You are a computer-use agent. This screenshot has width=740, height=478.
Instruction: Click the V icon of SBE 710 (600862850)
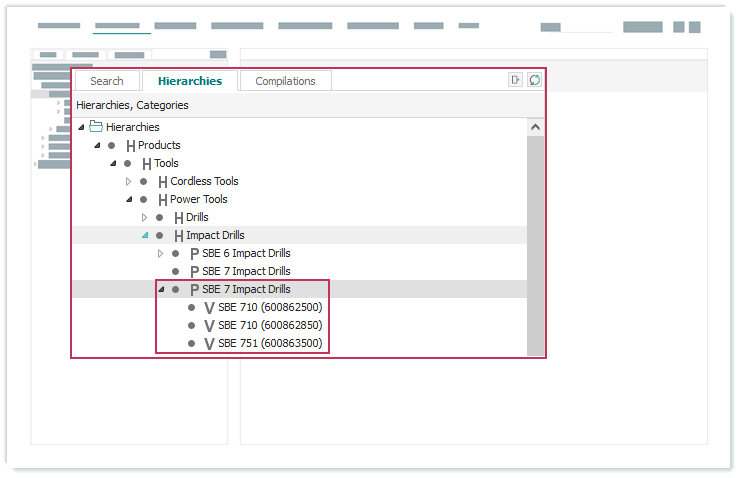[210, 326]
